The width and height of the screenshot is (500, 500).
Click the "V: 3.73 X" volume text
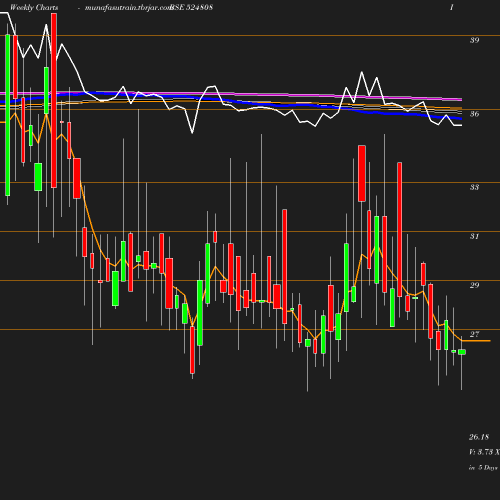click(484, 452)
